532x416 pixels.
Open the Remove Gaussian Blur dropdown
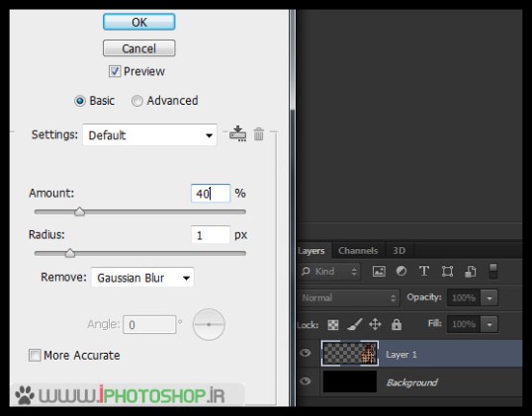pos(142,278)
